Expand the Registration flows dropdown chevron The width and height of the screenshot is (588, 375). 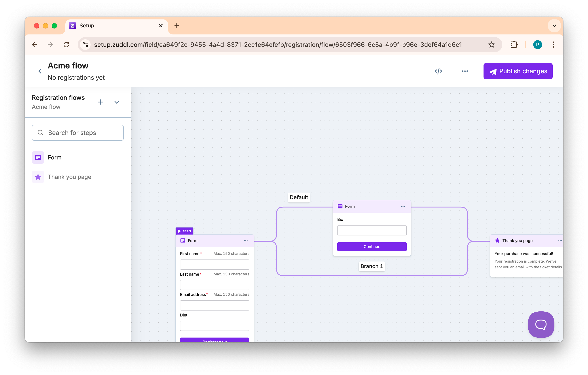(x=116, y=102)
